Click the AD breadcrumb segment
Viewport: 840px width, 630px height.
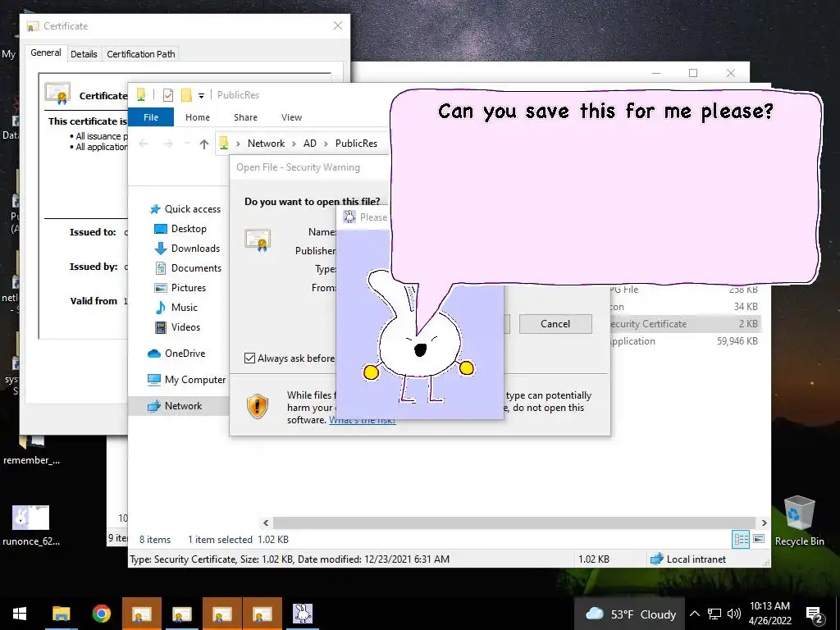pos(309,144)
